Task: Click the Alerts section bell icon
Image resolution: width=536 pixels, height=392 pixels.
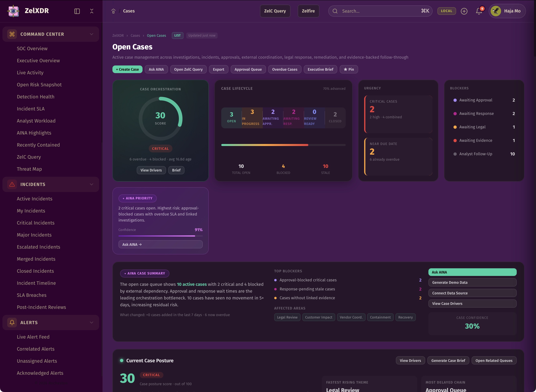Action: [x=12, y=323]
